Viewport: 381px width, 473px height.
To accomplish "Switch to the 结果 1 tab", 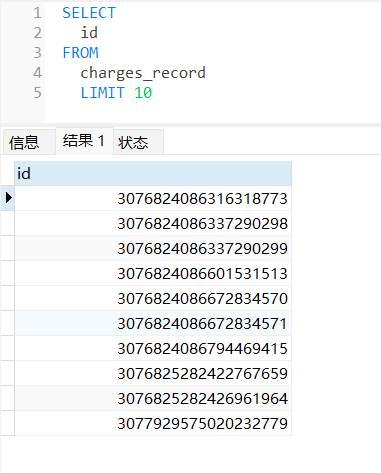I will point(84,141).
